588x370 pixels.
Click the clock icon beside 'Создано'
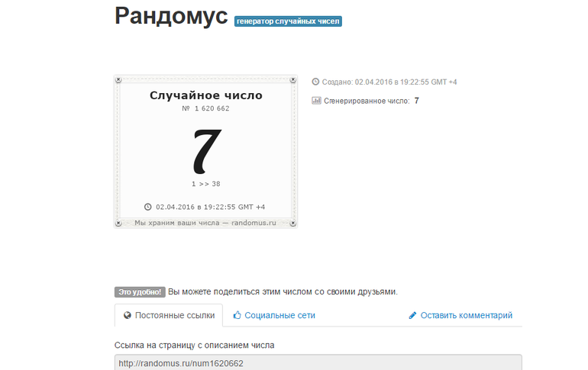point(316,82)
